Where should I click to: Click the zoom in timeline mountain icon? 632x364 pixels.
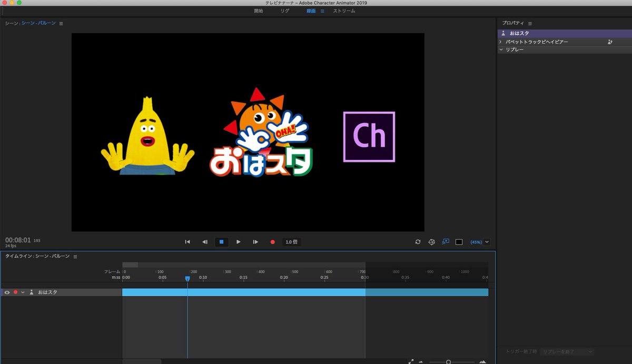pyautogui.click(x=482, y=362)
